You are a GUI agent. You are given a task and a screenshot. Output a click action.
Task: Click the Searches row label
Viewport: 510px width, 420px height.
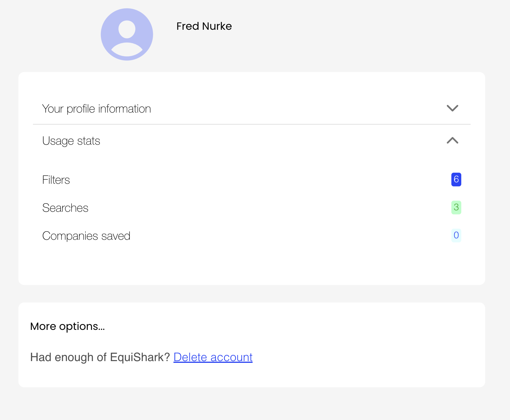pyautogui.click(x=65, y=208)
